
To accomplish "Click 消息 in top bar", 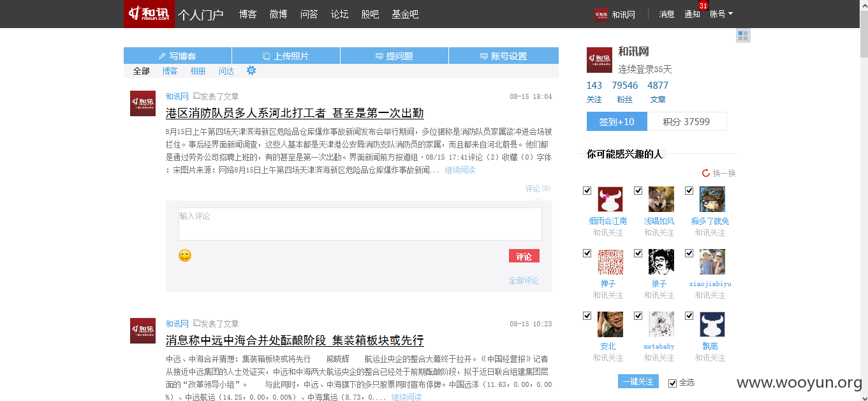I will [x=666, y=14].
